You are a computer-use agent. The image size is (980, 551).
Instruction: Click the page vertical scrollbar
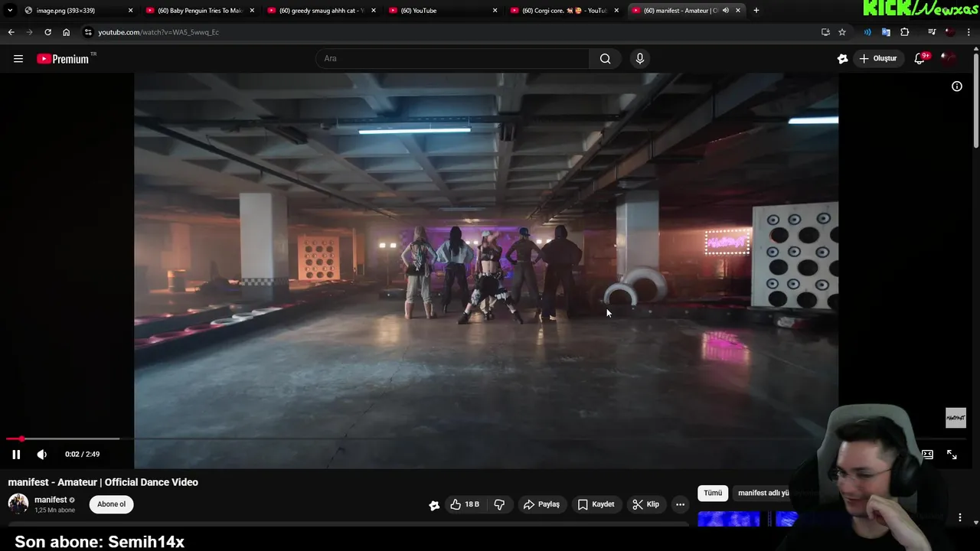(x=976, y=99)
